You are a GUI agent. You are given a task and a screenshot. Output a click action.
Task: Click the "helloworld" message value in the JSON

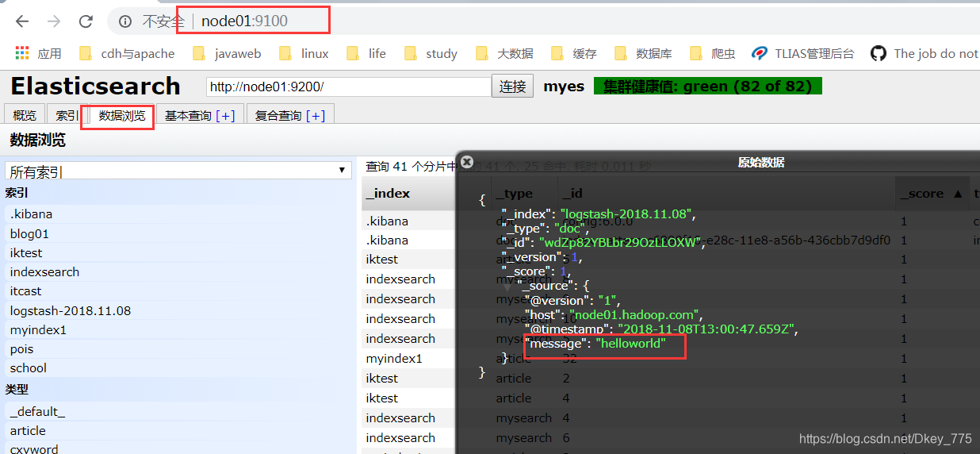coord(632,344)
